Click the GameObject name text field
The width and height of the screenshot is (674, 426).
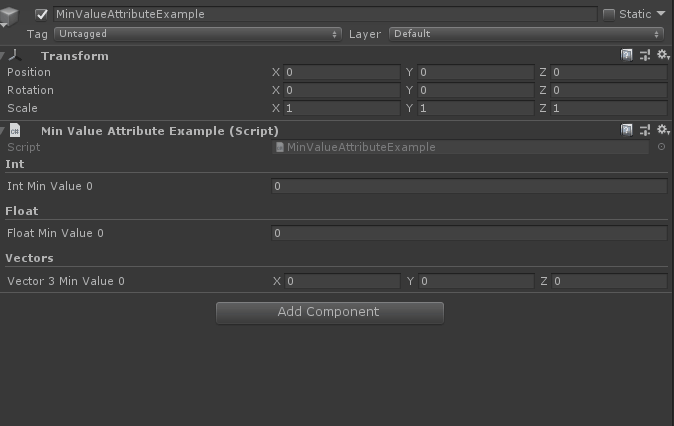(x=324, y=15)
